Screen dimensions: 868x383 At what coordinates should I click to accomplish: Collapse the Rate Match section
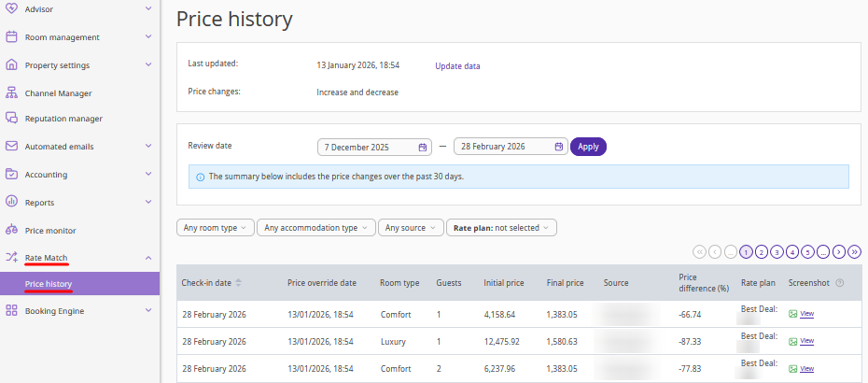[148, 257]
